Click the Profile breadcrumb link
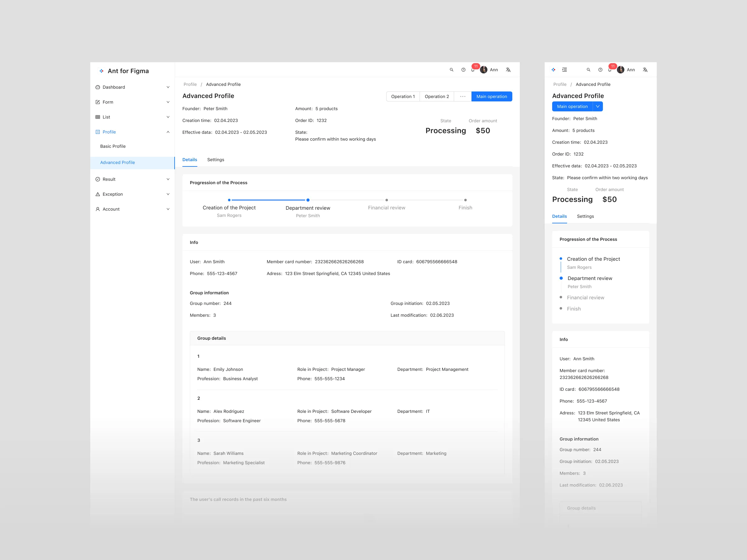 [x=190, y=84]
